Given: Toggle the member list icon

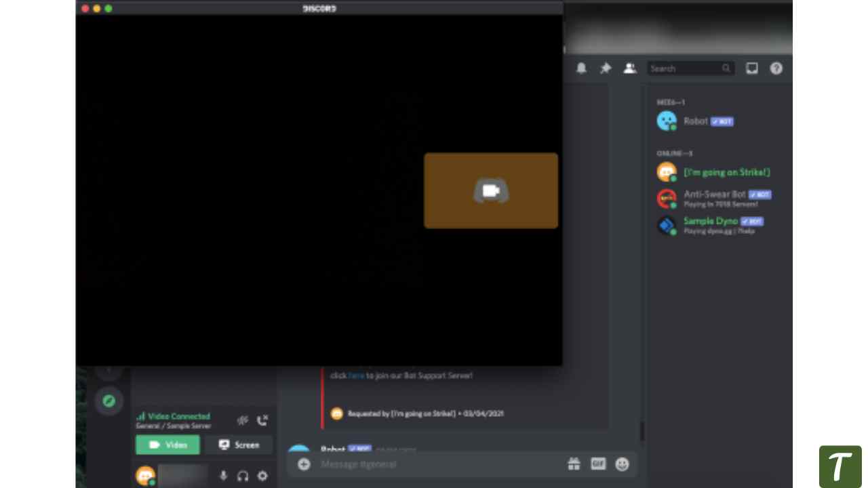Looking at the screenshot, I should (630, 68).
